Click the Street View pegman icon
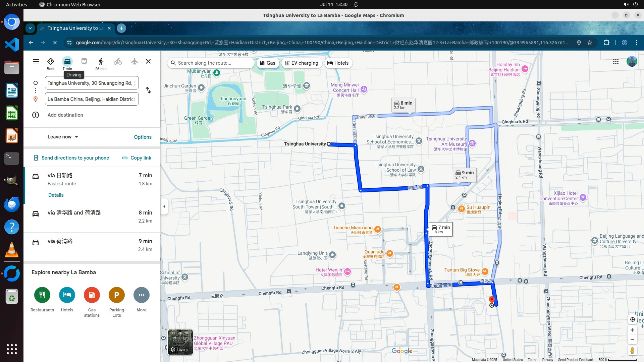The width and height of the screenshot is (644, 362). [x=632, y=351]
